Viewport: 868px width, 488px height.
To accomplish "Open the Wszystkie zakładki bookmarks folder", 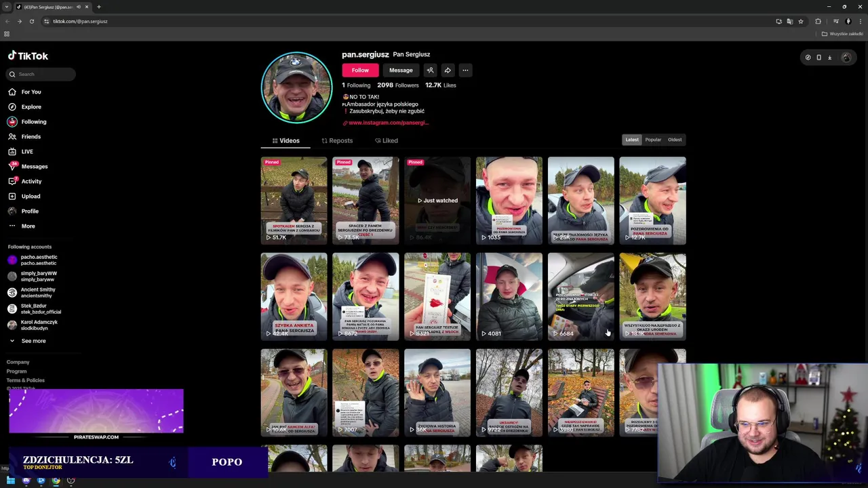I will tap(843, 34).
